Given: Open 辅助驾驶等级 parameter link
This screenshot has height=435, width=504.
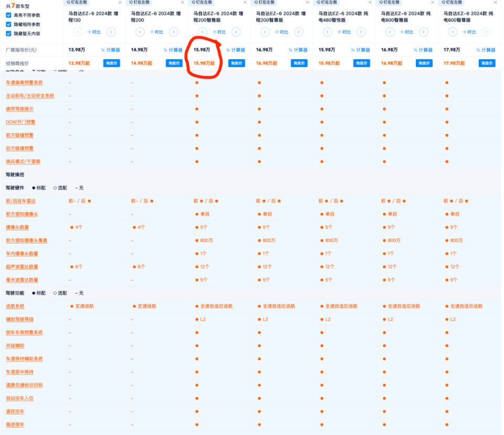Looking at the screenshot, I should 19,320.
